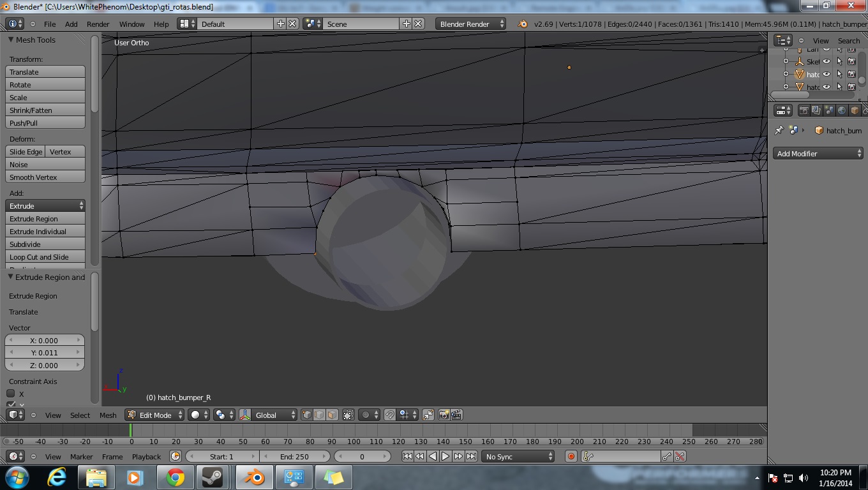868x490 pixels.
Task: Toggle the 3D manipulator widget
Action: click(245, 415)
